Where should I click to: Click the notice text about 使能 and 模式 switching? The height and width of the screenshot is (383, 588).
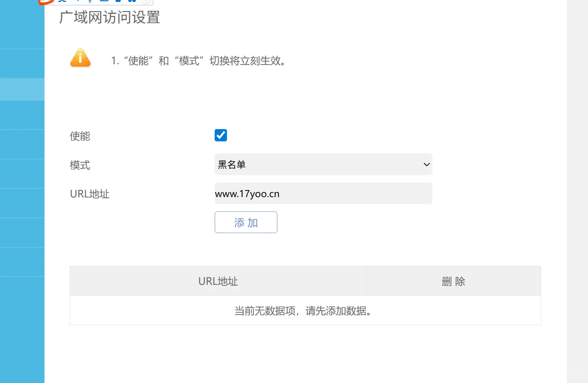point(200,61)
